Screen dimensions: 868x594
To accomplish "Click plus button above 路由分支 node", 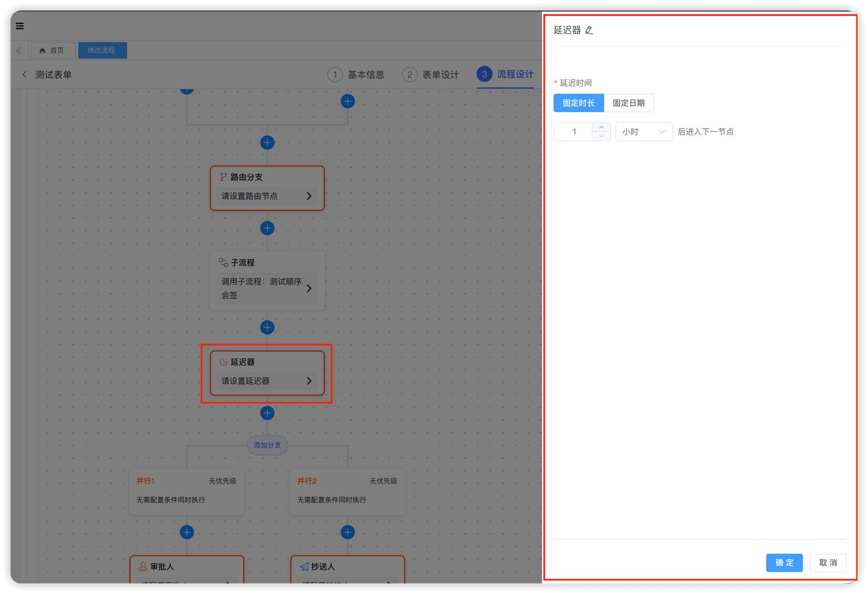I will [267, 142].
